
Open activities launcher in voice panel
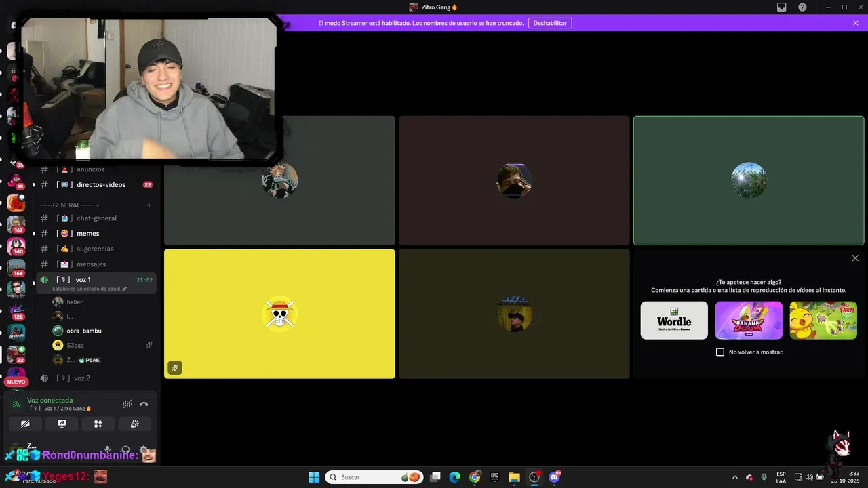[98, 424]
